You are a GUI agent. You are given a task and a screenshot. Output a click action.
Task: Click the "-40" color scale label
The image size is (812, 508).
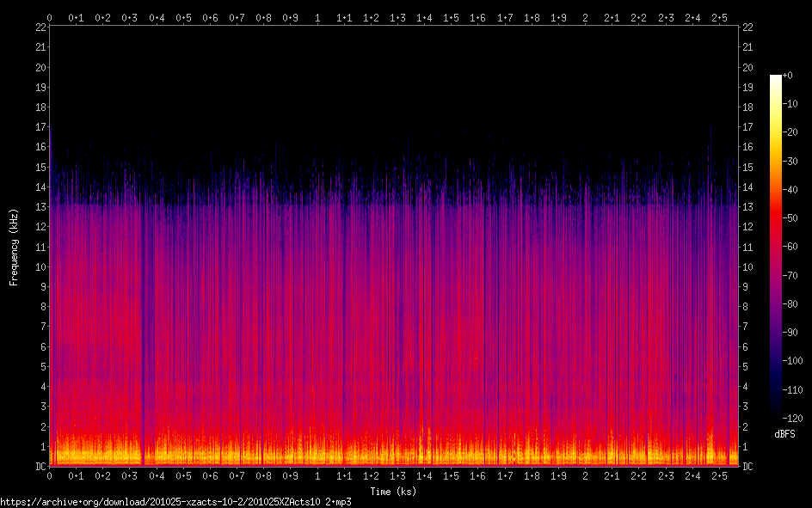tap(790, 190)
